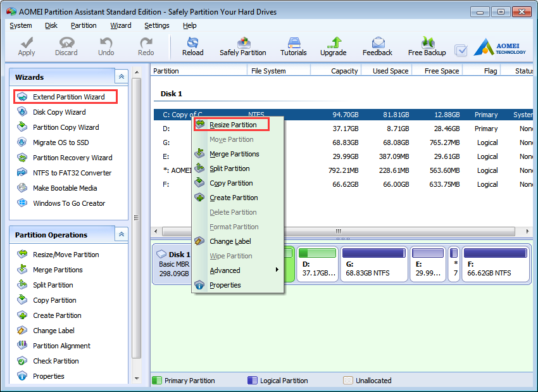Choose Create Partition from context menu
Screen dimensions: 538x392
point(237,198)
